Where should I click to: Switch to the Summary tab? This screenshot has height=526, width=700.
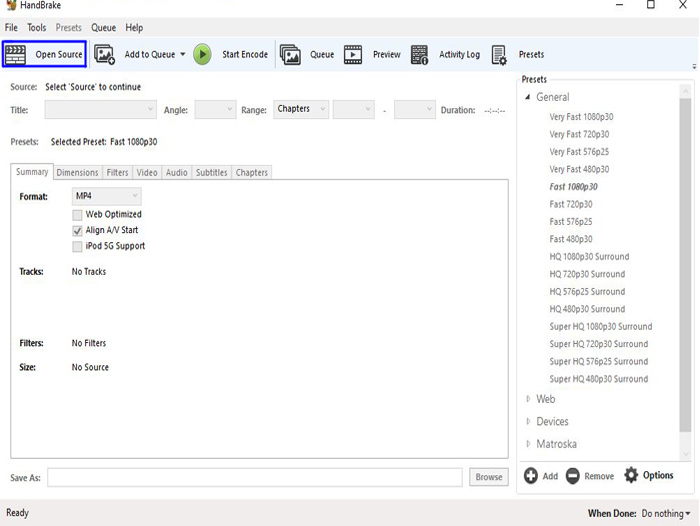[32, 172]
